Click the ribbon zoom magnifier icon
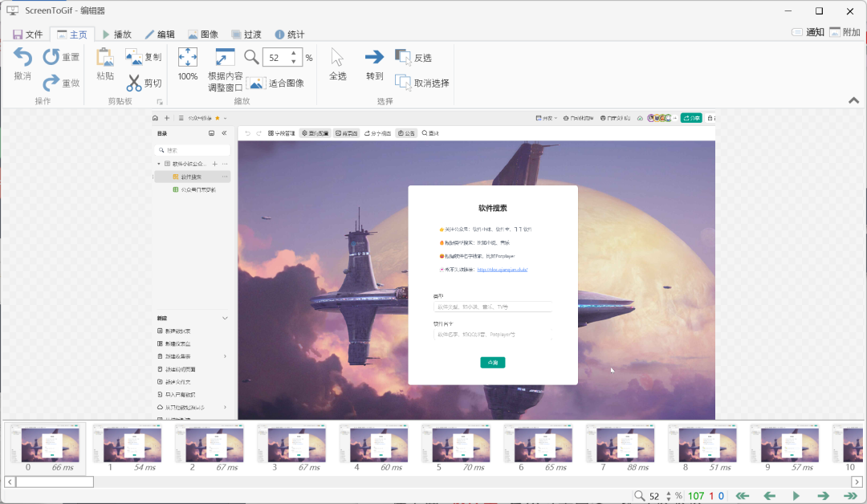 click(x=251, y=57)
